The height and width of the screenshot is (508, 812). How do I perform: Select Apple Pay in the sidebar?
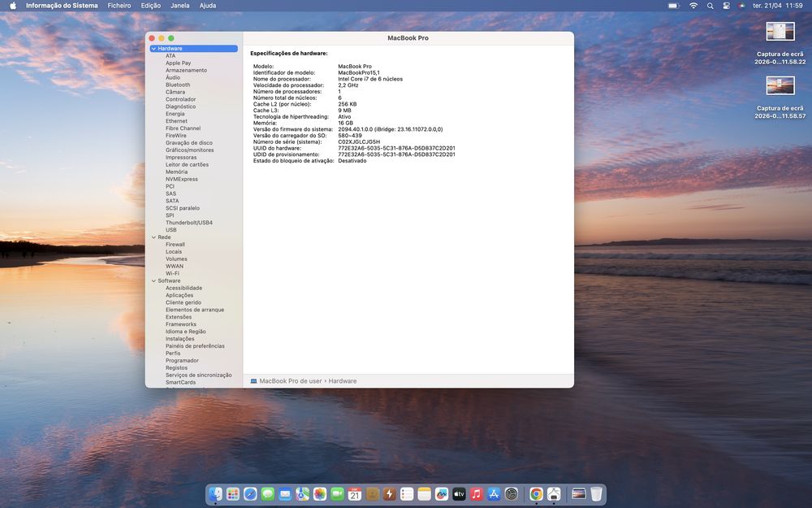(178, 63)
